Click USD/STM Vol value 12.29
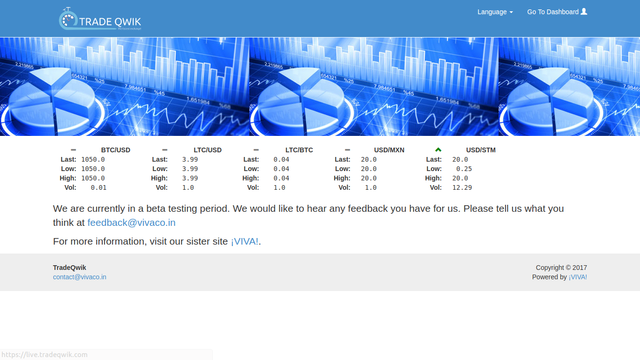The width and height of the screenshot is (640, 360). 462,187
